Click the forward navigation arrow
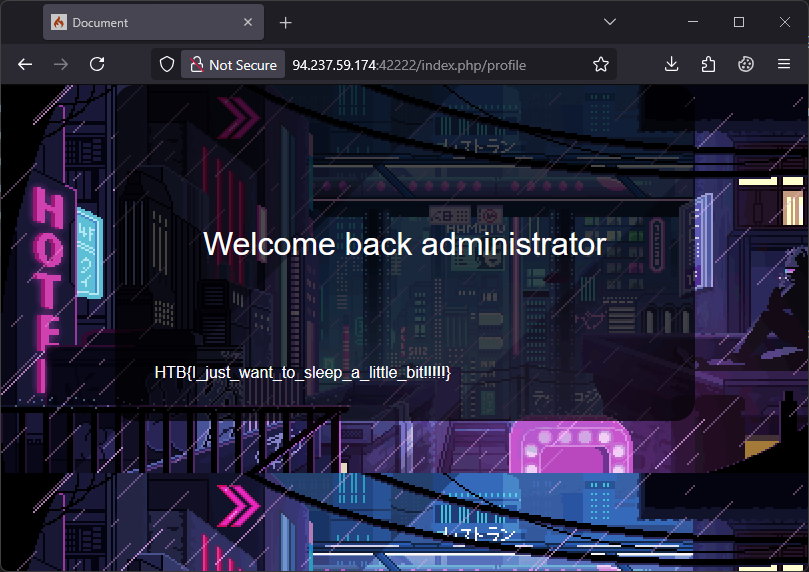Viewport: 809px width, 572px height. (x=61, y=64)
